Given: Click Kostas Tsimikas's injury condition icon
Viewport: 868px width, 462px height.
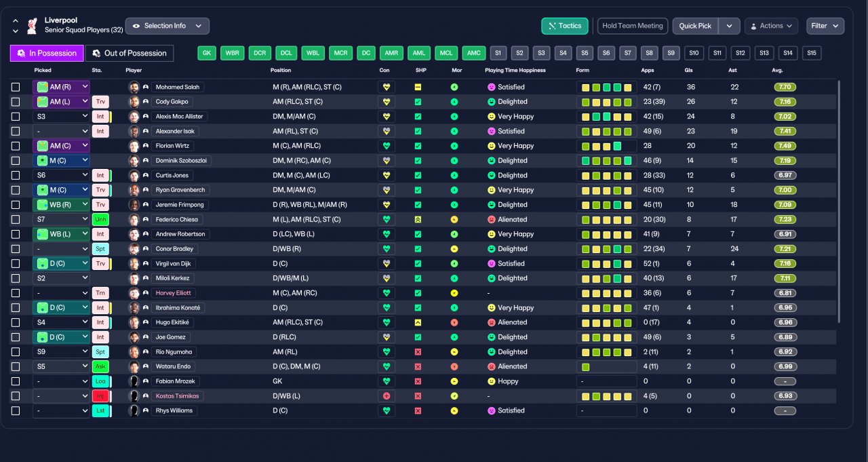Looking at the screenshot, I should click(x=387, y=396).
